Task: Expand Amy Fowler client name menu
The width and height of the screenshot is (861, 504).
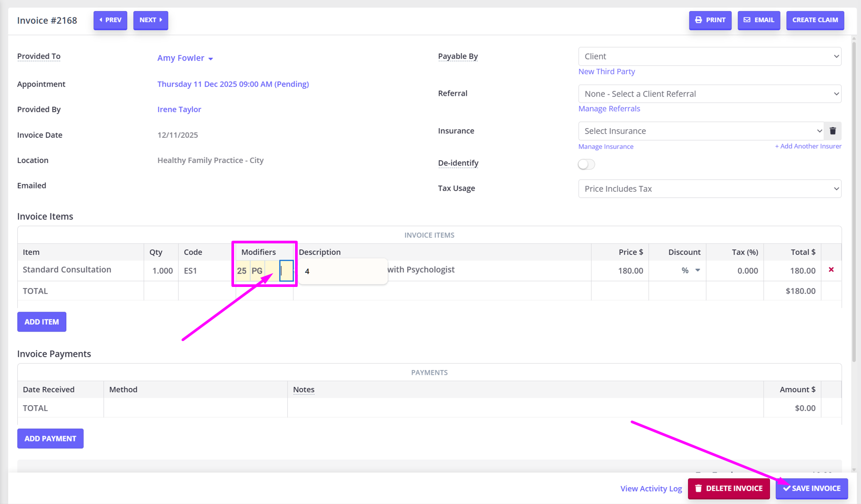Action: 185,58
